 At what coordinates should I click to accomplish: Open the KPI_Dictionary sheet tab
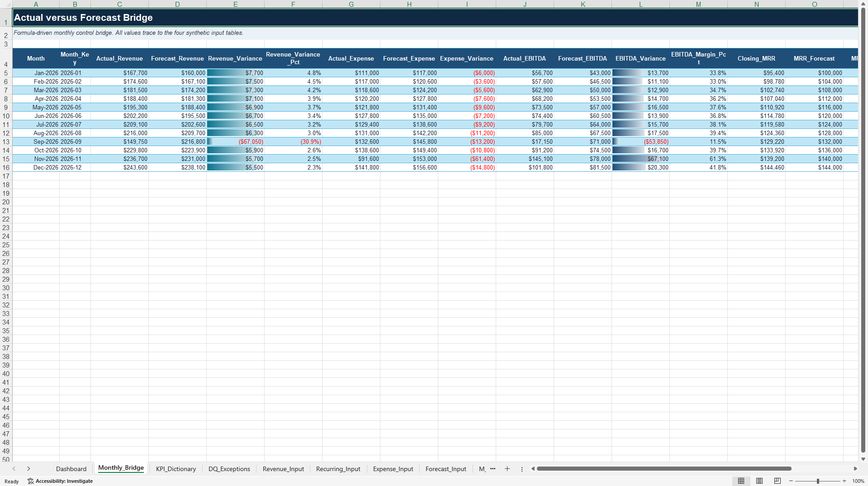click(176, 469)
